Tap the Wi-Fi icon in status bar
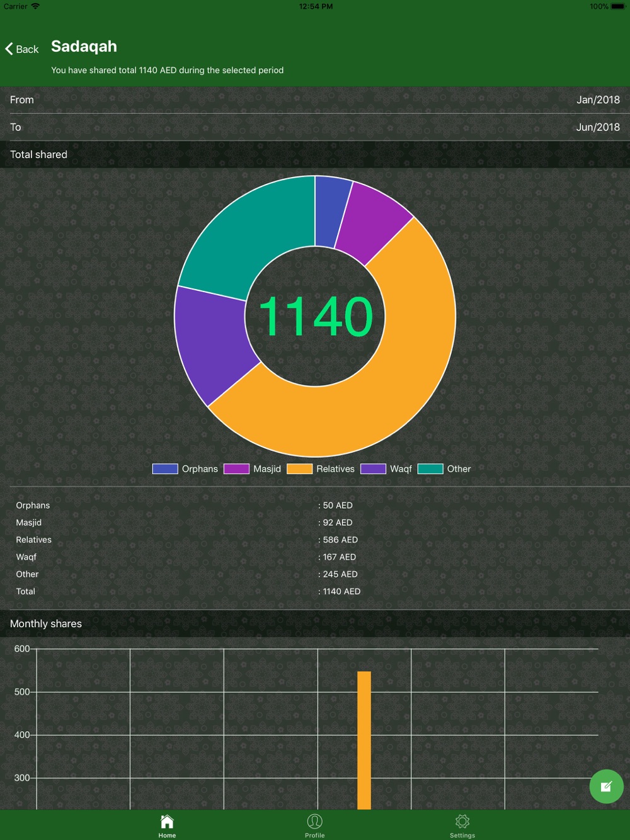Image resolution: width=630 pixels, height=840 pixels. [35, 6]
